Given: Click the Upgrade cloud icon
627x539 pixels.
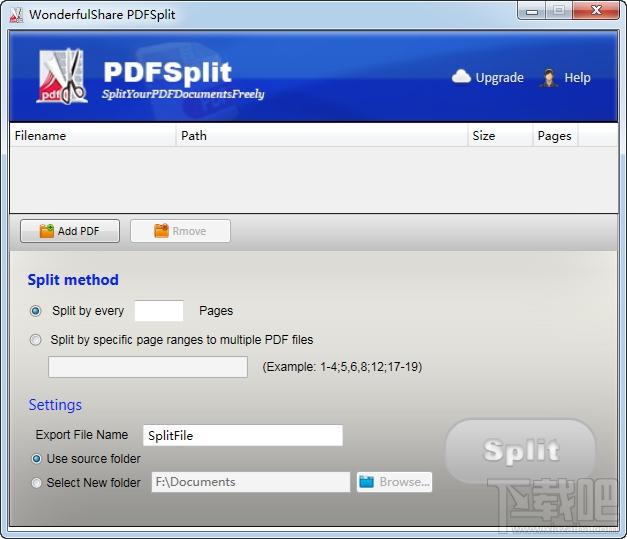Looking at the screenshot, I should [x=461, y=77].
